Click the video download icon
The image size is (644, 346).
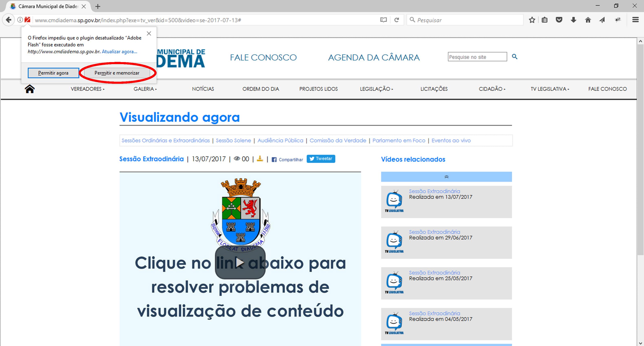pyautogui.click(x=260, y=159)
